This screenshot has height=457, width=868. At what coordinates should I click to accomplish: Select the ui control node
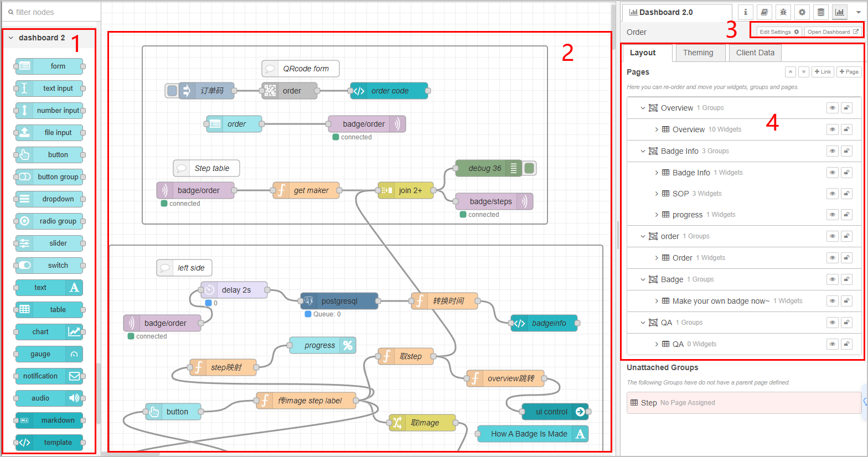click(555, 412)
